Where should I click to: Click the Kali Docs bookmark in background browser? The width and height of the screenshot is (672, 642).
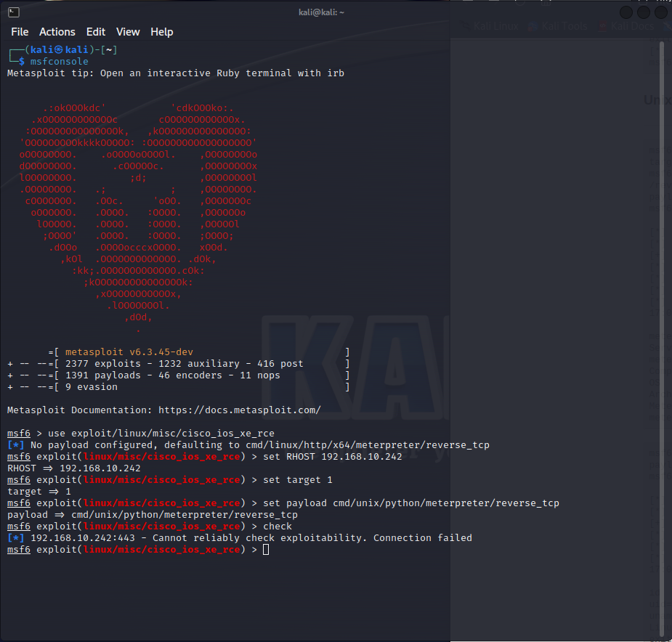pos(626,26)
